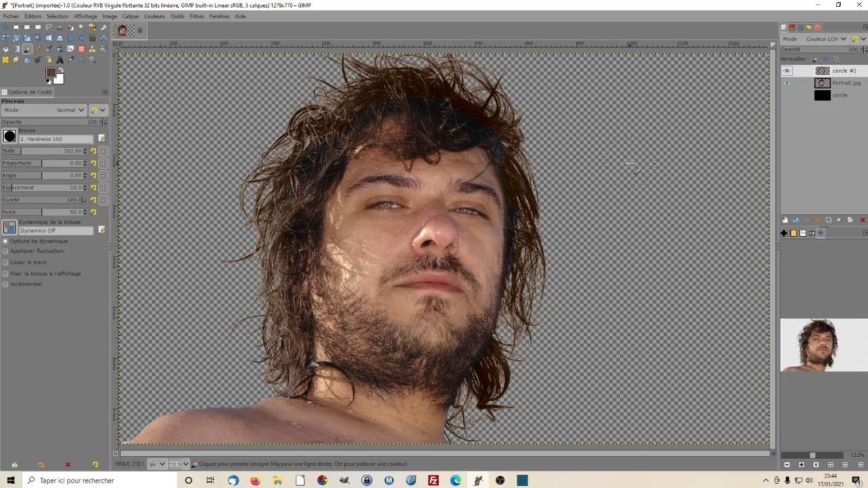
Task: Select the Alignment tool
Action: (x=16, y=27)
